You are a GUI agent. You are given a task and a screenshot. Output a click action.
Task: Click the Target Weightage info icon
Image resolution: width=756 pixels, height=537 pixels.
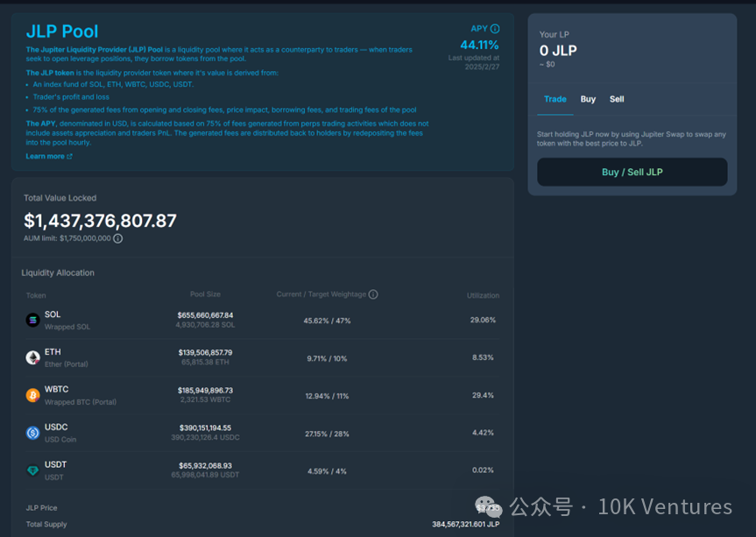(x=373, y=294)
